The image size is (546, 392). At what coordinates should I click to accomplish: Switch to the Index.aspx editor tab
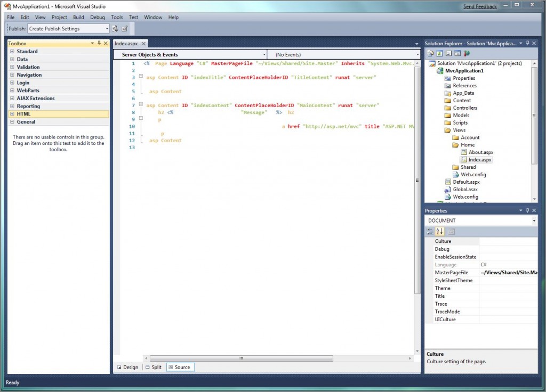pos(126,44)
